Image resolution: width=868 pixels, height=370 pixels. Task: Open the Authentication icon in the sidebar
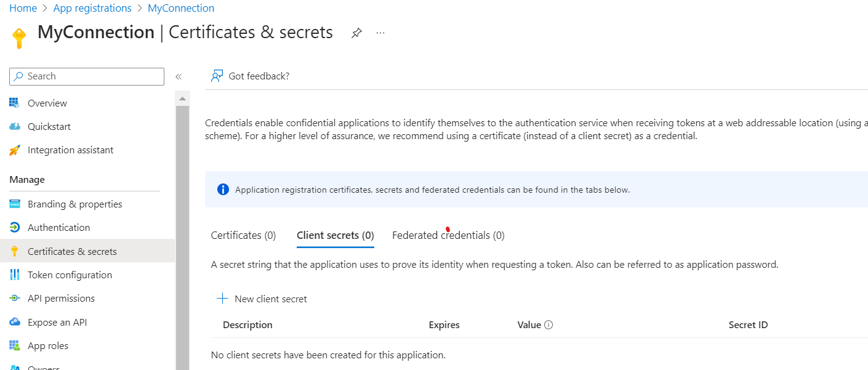[x=15, y=228]
